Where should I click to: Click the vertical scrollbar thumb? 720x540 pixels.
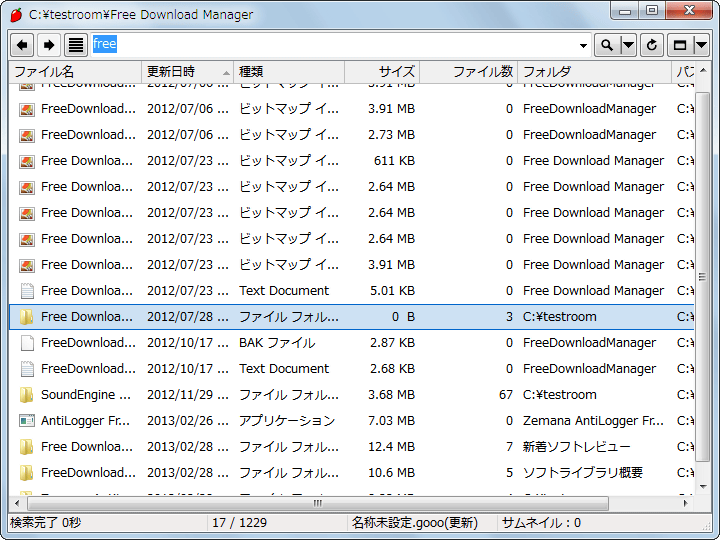point(702,276)
